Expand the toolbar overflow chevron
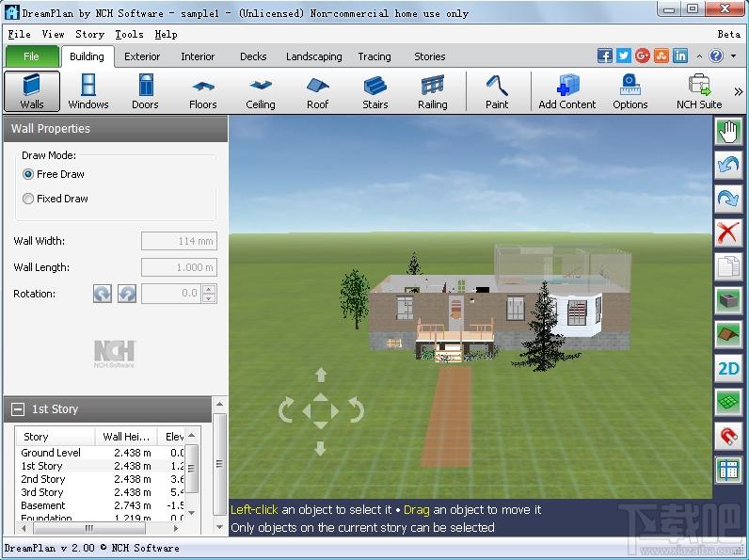Image resolution: width=749 pixels, height=560 pixels. pyautogui.click(x=739, y=91)
